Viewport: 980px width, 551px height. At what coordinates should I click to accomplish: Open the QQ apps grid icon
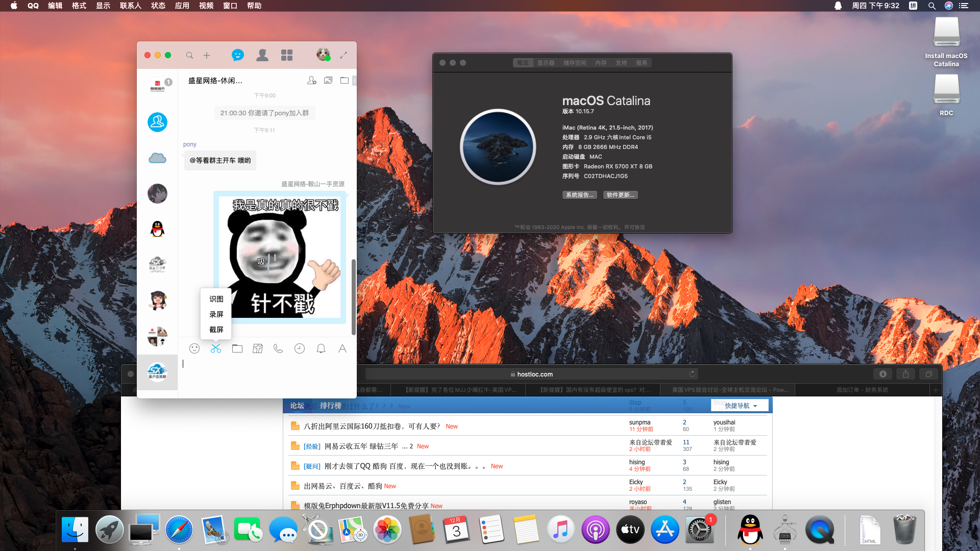[x=287, y=55]
